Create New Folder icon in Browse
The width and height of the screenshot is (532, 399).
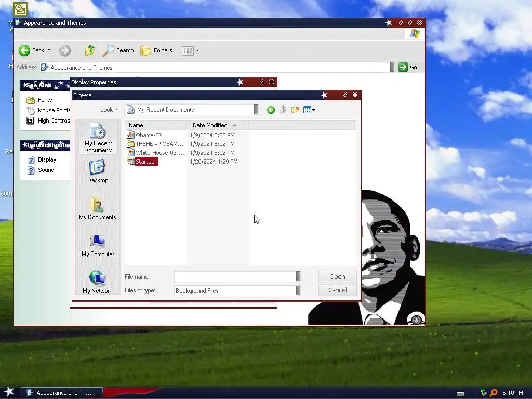tap(295, 110)
